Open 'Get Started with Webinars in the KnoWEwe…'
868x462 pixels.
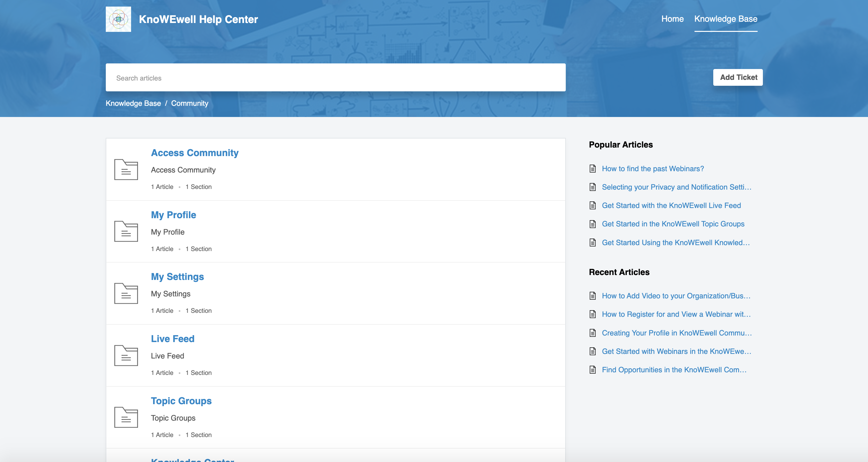point(676,352)
